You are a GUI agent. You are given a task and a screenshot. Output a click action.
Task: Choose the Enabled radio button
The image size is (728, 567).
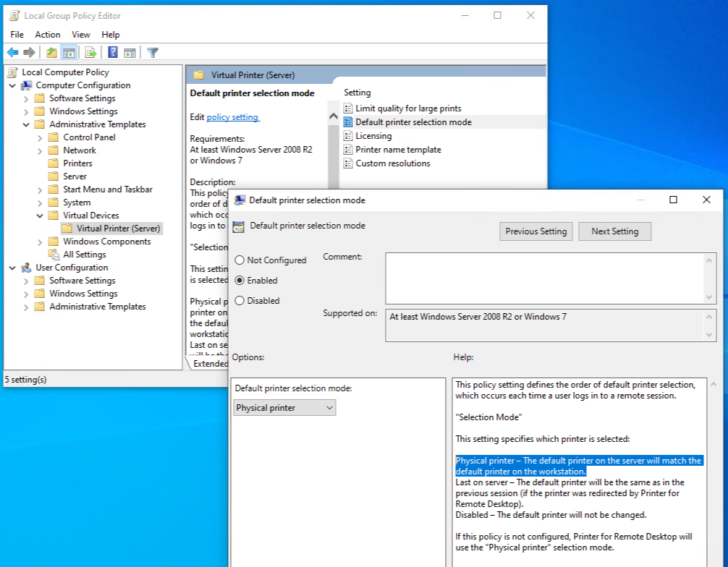240,281
